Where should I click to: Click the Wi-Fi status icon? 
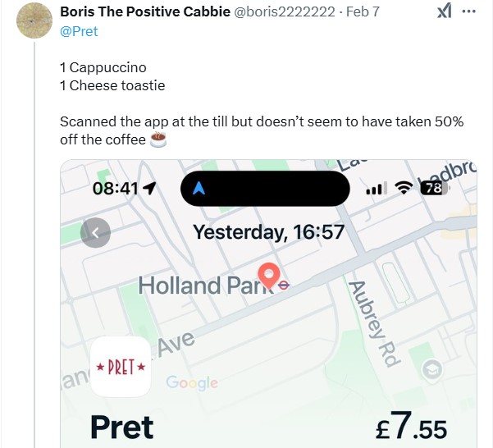tap(403, 188)
